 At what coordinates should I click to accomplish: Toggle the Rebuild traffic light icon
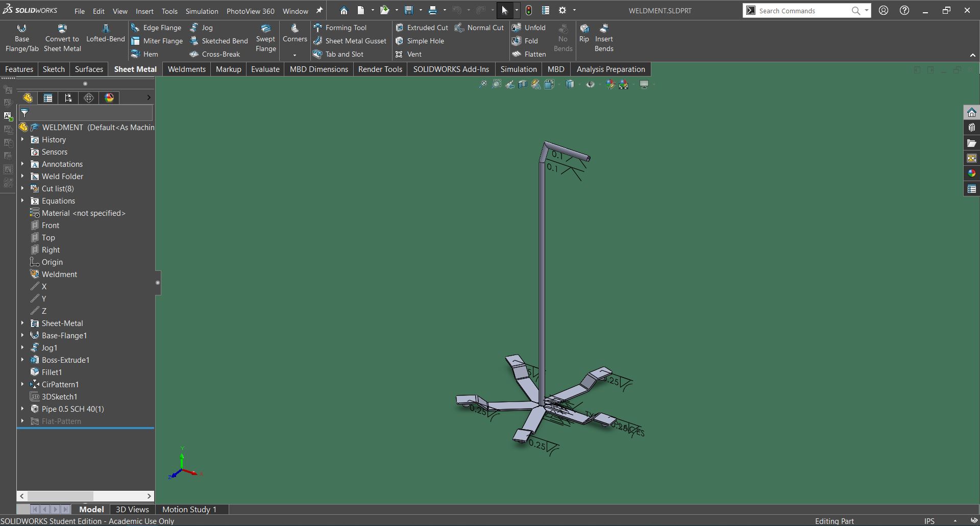529,11
